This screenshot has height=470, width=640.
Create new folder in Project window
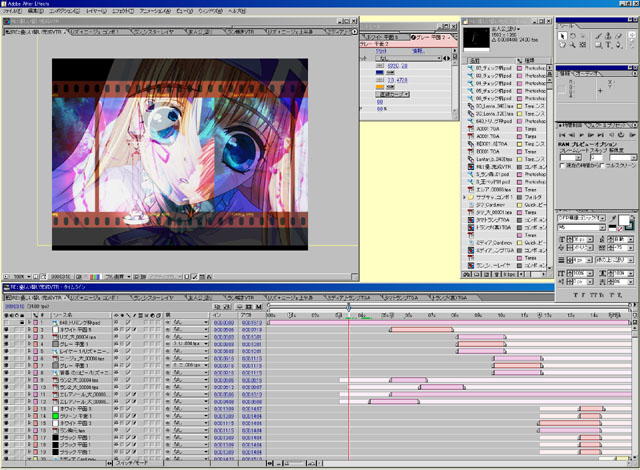[476, 275]
